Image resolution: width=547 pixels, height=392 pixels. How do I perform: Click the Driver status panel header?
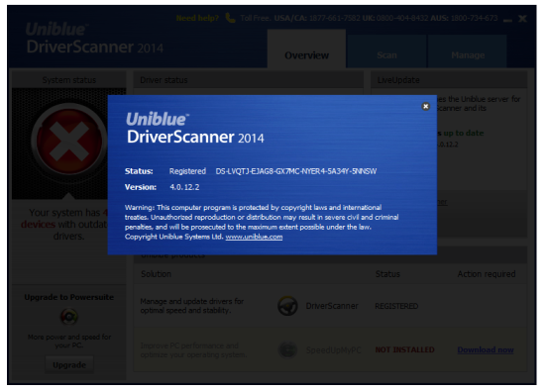[x=249, y=80]
